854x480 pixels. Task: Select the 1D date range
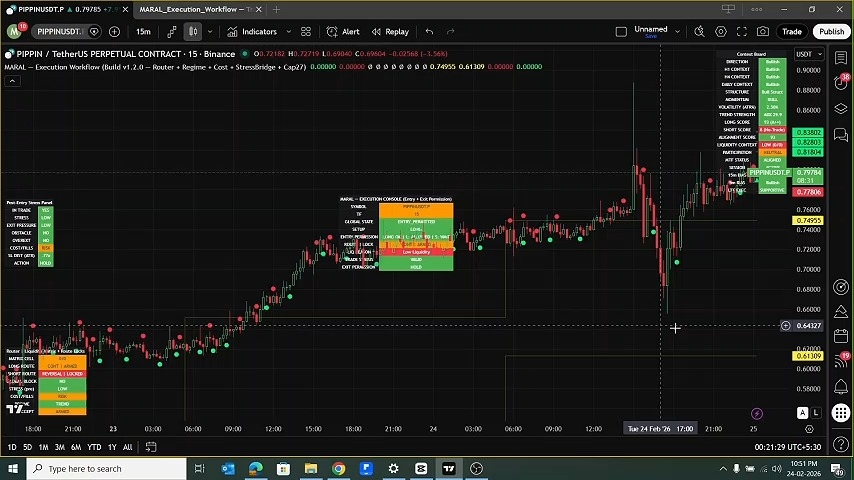coord(11,447)
